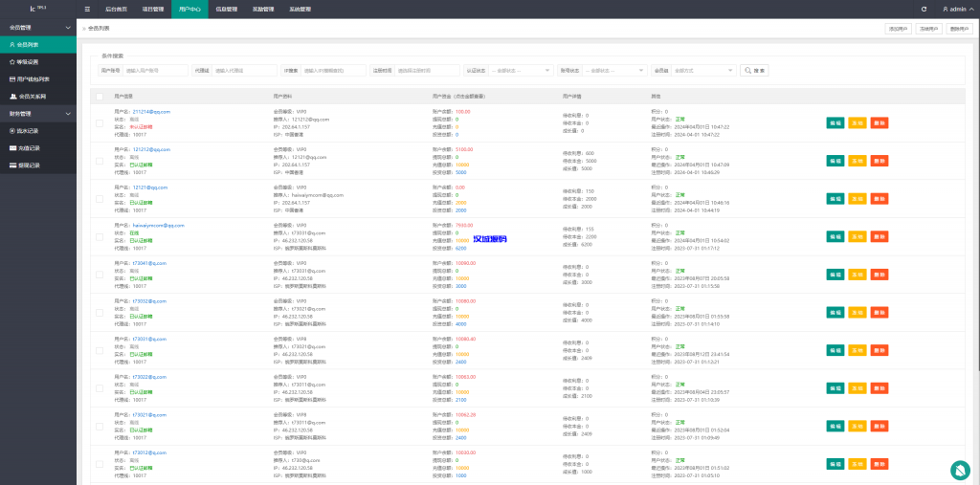Click the floating green chat icon bottom-right
980x485 pixels.
point(960,469)
